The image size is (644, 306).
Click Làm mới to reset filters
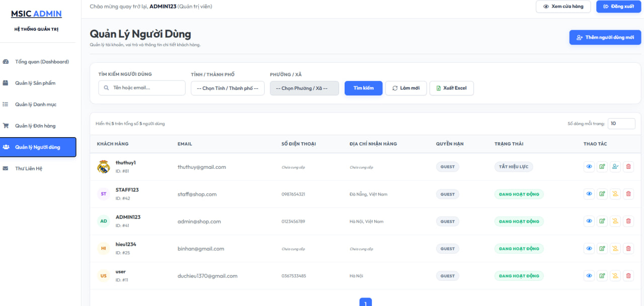pyautogui.click(x=406, y=88)
